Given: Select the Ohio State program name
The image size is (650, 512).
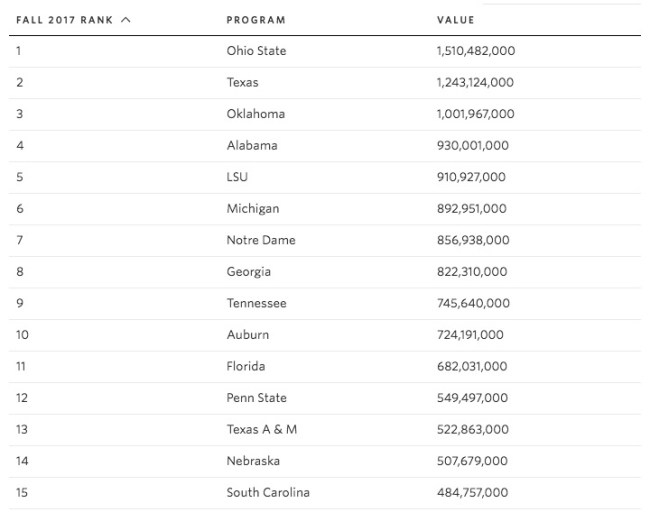Looking at the screenshot, I should point(258,51).
